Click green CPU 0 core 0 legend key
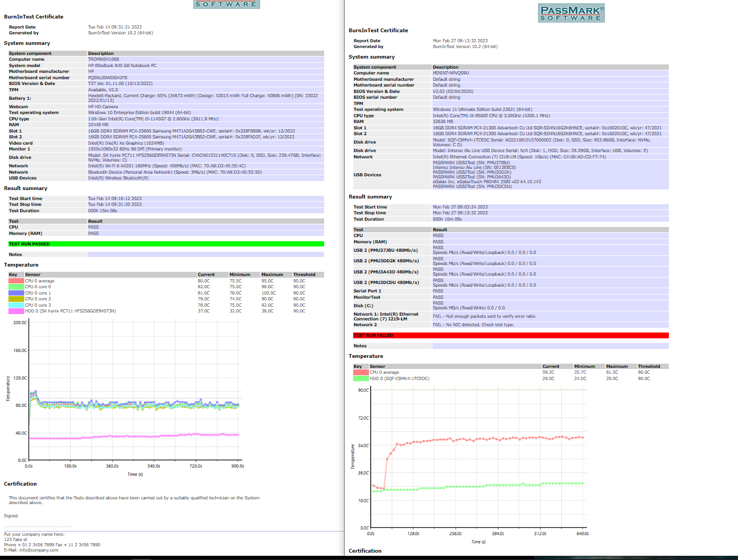The height and width of the screenshot is (560, 738). tap(16, 287)
